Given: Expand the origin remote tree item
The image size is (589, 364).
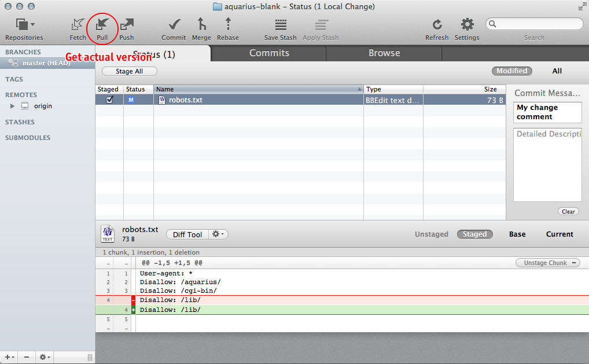Looking at the screenshot, I should point(13,106).
